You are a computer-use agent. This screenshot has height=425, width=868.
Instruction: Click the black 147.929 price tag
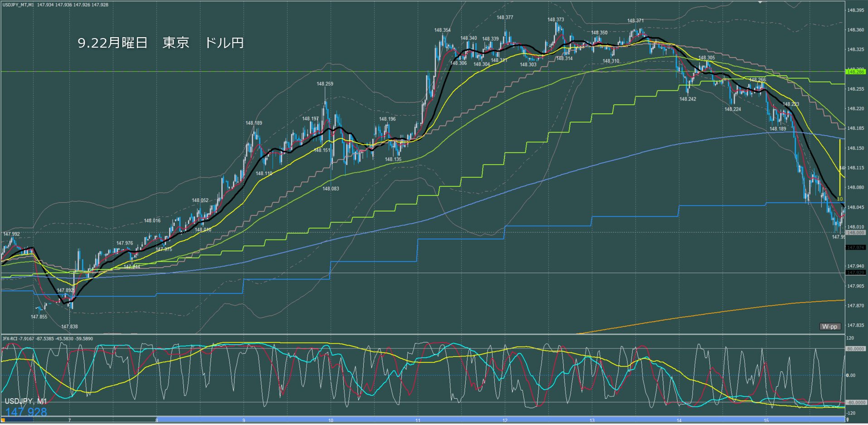(855, 273)
